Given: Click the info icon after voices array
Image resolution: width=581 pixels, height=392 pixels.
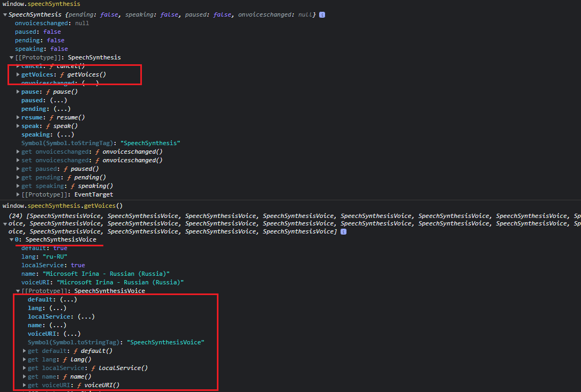Looking at the screenshot, I should 343,231.
